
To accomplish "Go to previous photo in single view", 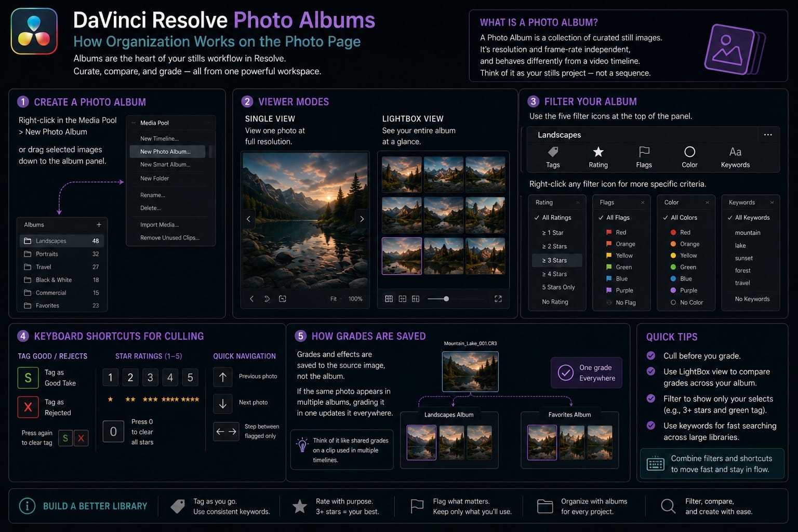I will (x=248, y=219).
